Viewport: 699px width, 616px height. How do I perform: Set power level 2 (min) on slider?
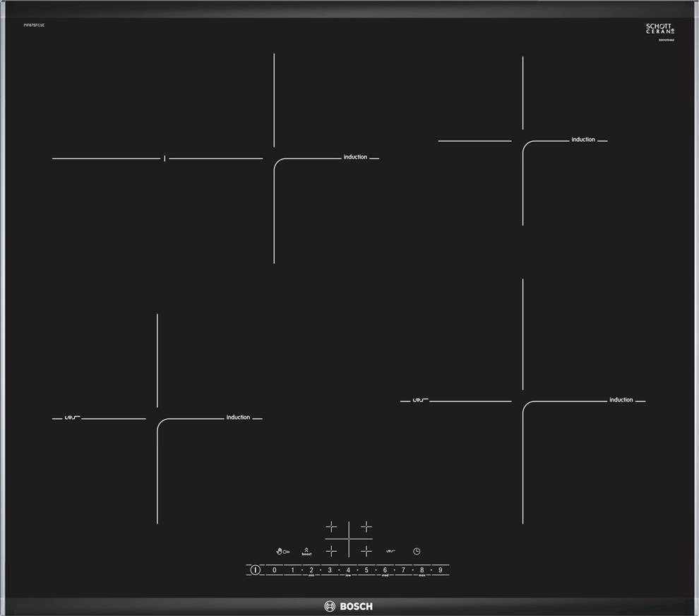(x=311, y=569)
